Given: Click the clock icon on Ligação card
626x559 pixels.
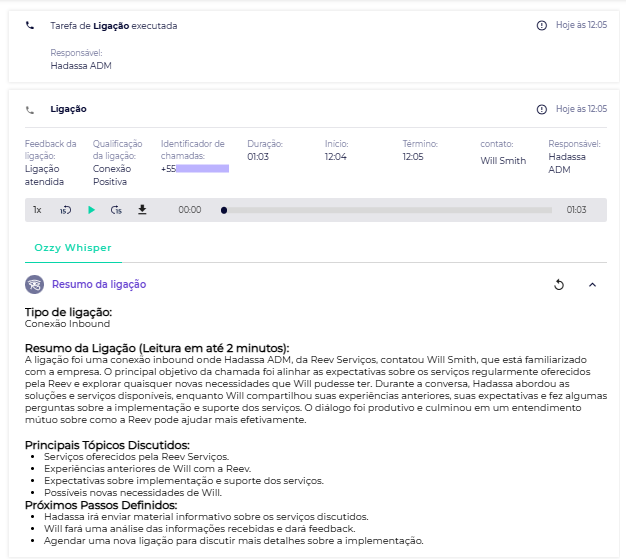Looking at the screenshot, I should (541, 109).
